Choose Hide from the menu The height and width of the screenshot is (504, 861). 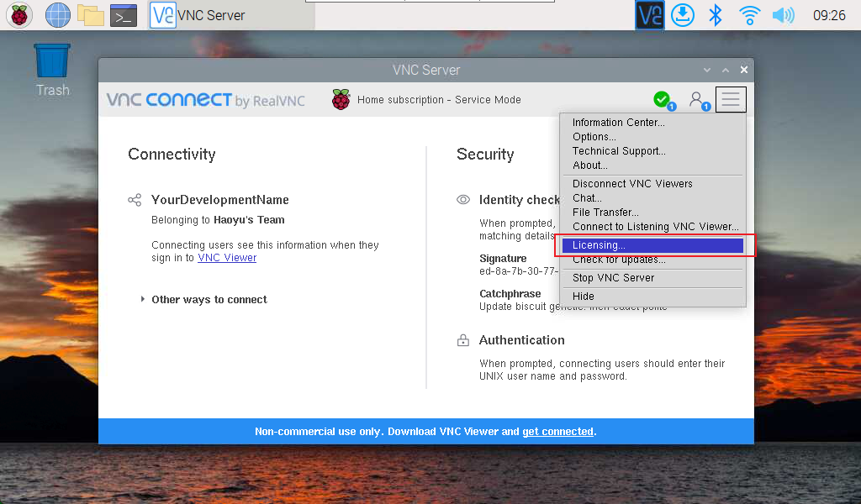(x=652, y=297)
